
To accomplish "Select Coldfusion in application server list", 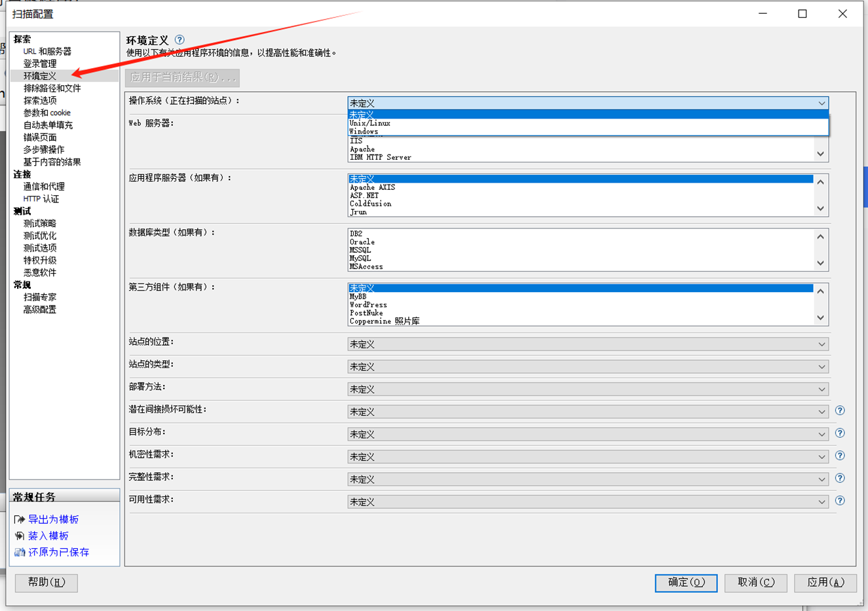I will [x=581, y=204].
